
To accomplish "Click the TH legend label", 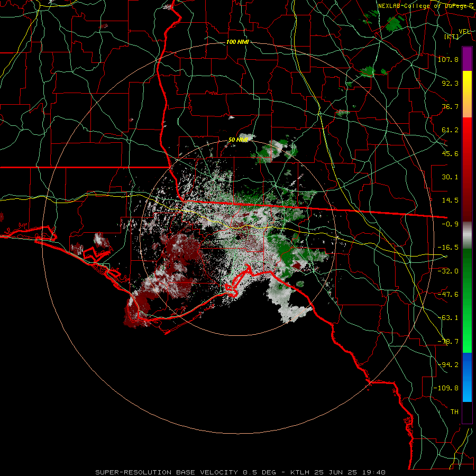I will pyautogui.click(x=454, y=412).
